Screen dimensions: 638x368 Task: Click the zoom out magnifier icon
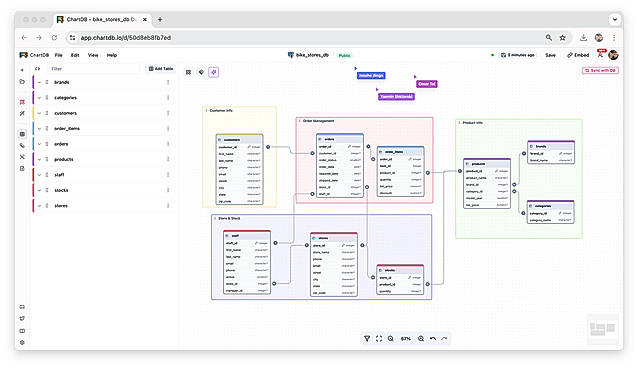[x=391, y=339]
